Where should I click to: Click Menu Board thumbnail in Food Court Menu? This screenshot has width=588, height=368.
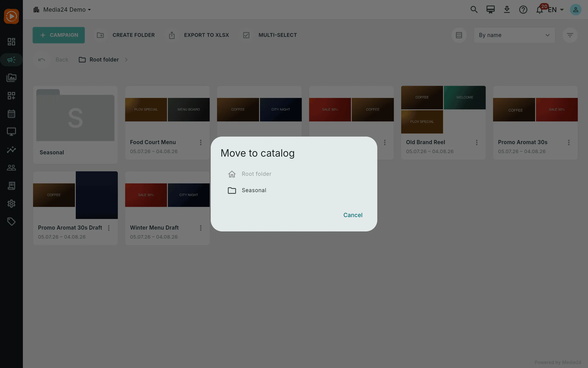pyautogui.click(x=189, y=110)
